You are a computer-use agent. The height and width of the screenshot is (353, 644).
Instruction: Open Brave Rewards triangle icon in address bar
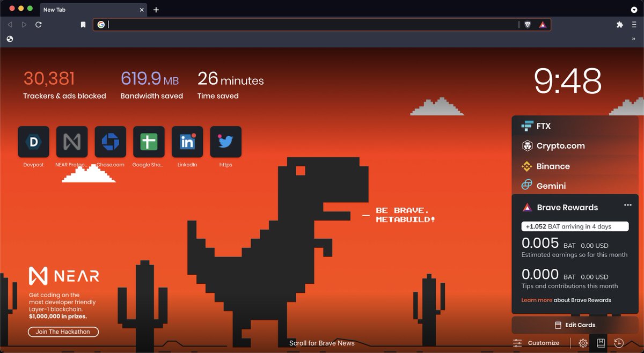click(543, 25)
